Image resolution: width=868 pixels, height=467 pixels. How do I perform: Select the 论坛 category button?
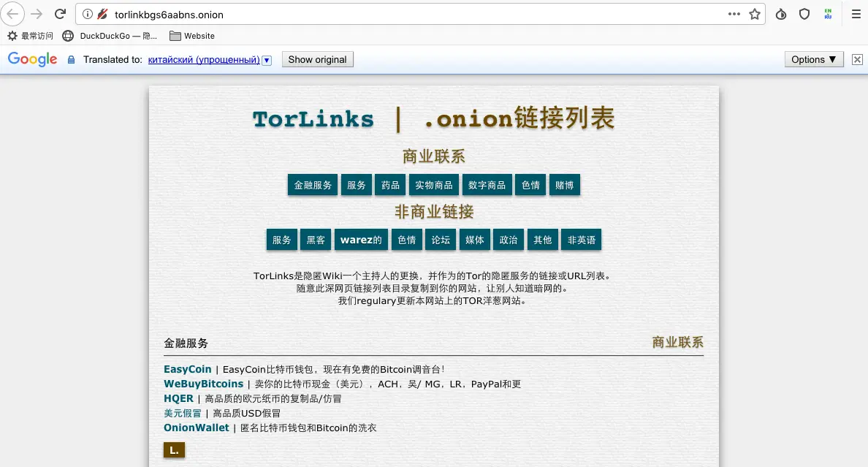tap(441, 240)
